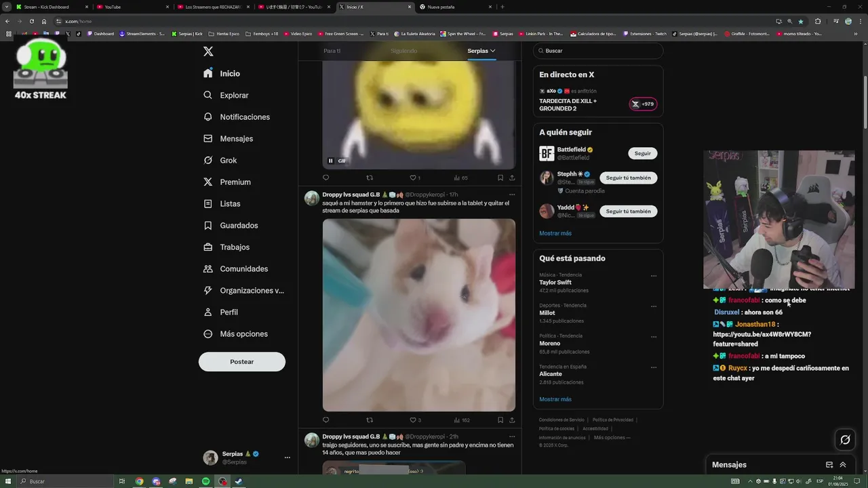The height and width of the screenshot is (488, 868).
Task: Open Serpias account menu ellipsis
Action: coord(287,457)
